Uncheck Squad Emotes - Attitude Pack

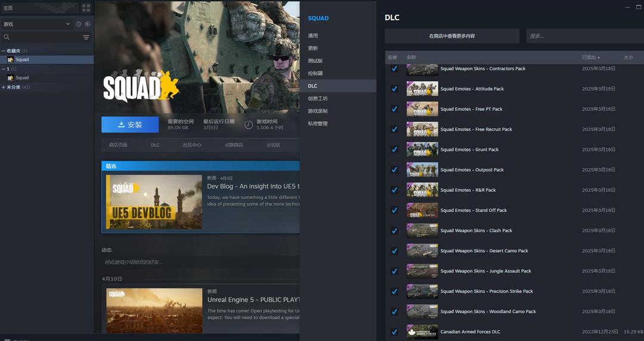[x=394, y=89]
